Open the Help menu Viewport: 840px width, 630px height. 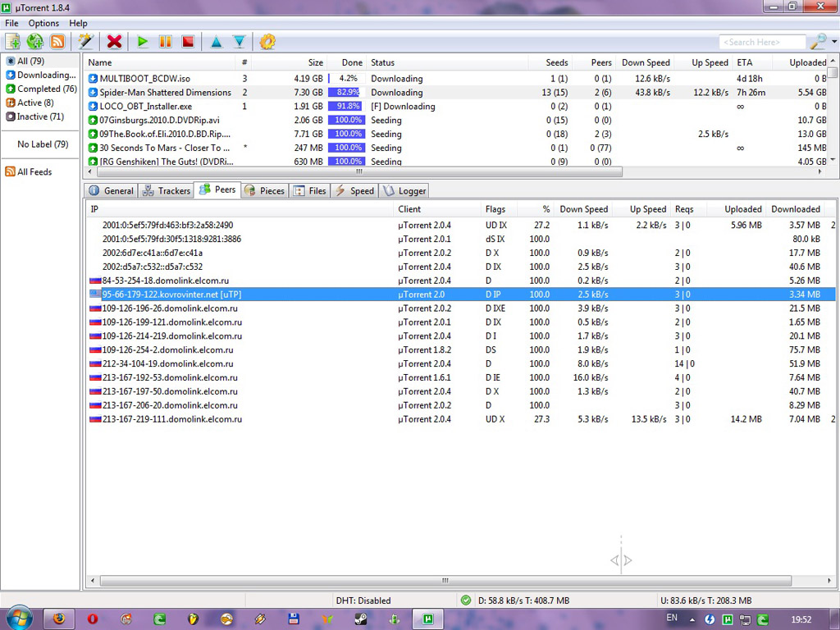click(78, 23)
